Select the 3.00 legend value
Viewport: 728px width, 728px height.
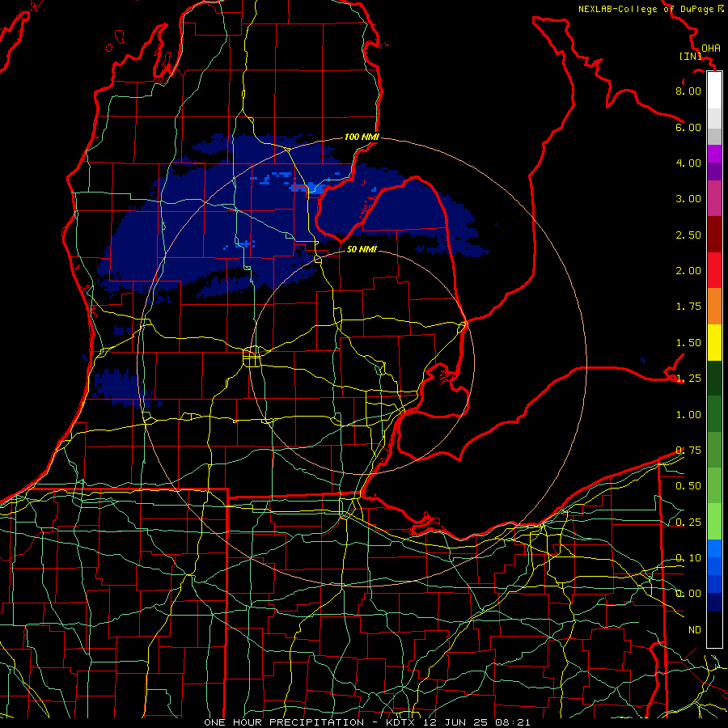[688, 199]
